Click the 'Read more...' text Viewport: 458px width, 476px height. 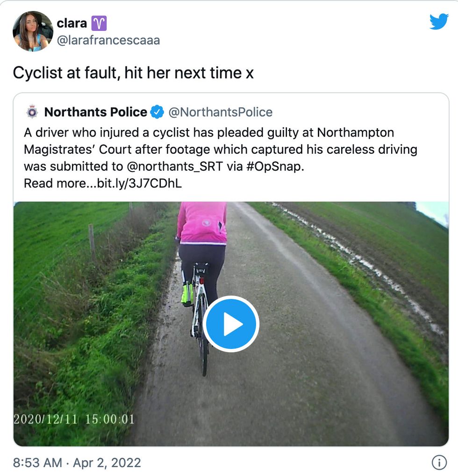point(59,183)
